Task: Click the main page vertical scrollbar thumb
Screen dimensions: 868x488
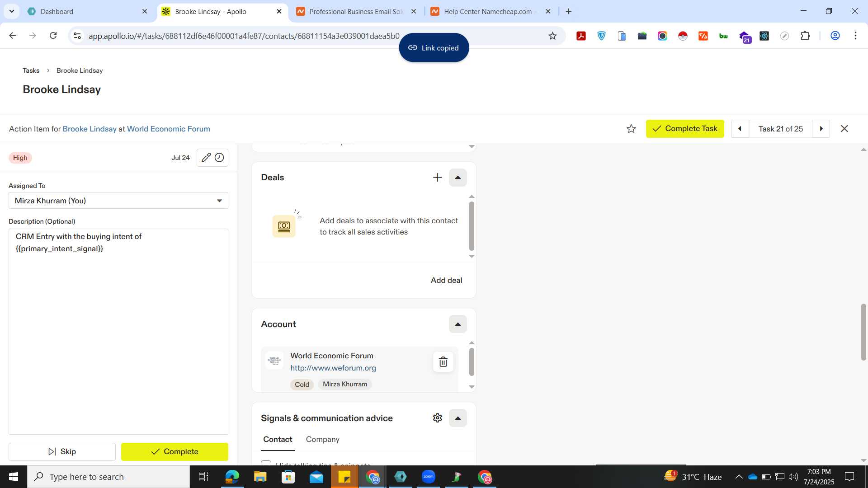Action: pyautogui.click(x=863, y=332)
